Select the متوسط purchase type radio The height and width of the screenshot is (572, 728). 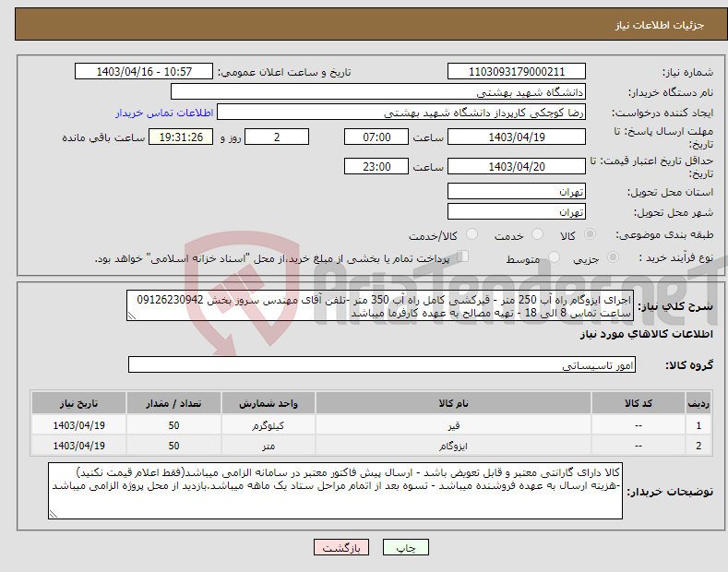pos(554,256)
